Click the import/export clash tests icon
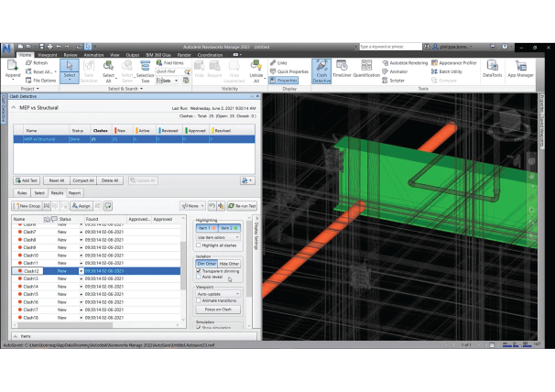Viewport: 555px width, 392px height. click(247, 180)
